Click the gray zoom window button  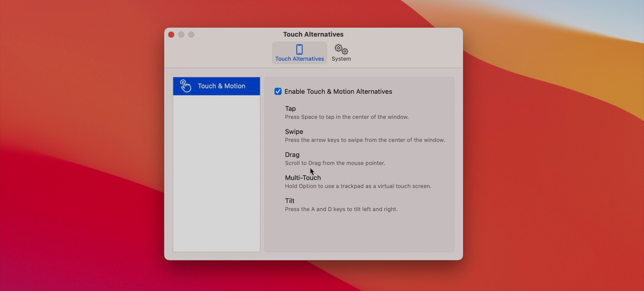pyautogui.click(x=191, y=35)
